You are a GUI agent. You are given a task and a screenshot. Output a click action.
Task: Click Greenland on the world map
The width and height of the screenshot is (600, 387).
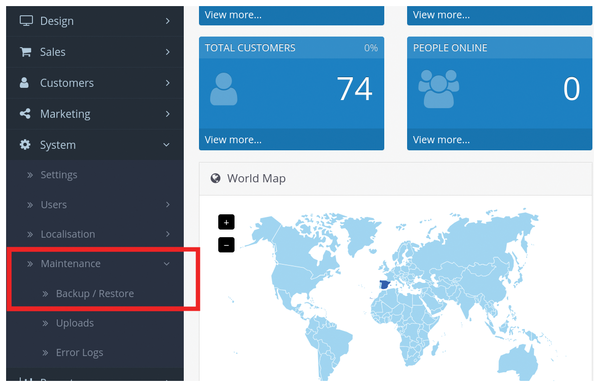click(360, 235)
